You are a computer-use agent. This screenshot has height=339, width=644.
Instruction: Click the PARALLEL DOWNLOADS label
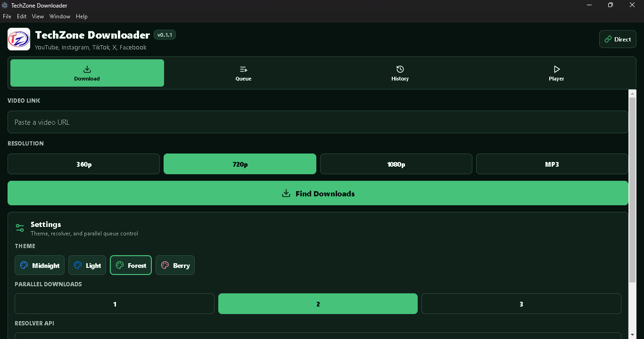pyautogui.click(x=48, y=284)
